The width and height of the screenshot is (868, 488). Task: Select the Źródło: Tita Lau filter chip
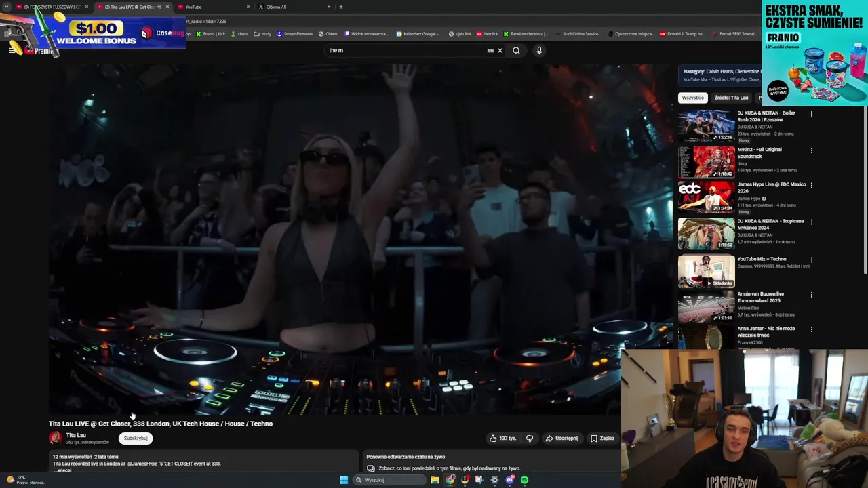point(731,98)
